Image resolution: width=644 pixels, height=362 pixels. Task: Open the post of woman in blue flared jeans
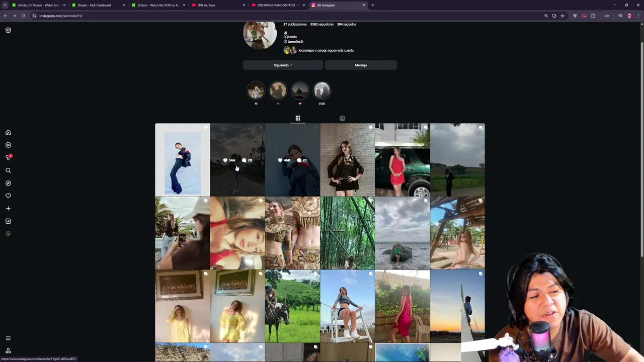(182, 159)
